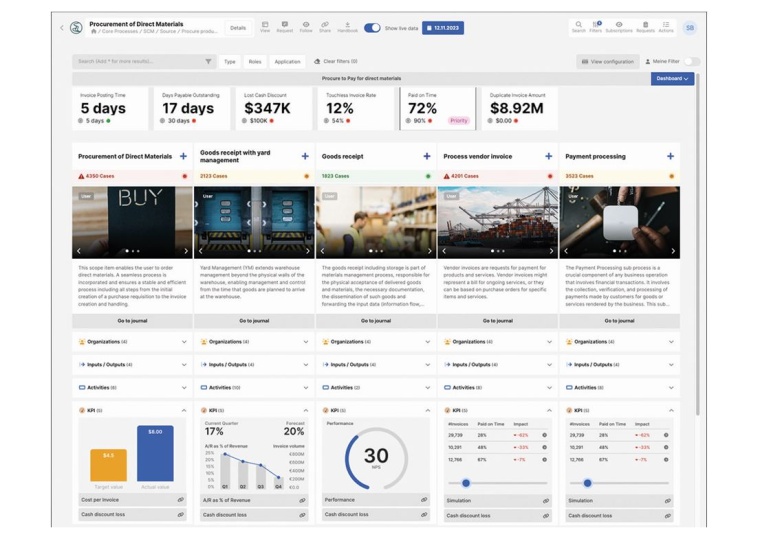760x539 pixels.
Task: Open the Dashboard dropdown
Action: [672, 78]
